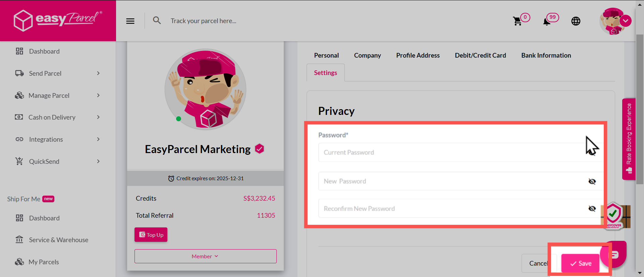
Task: Open the notifications bell icon
Action: 547,22
